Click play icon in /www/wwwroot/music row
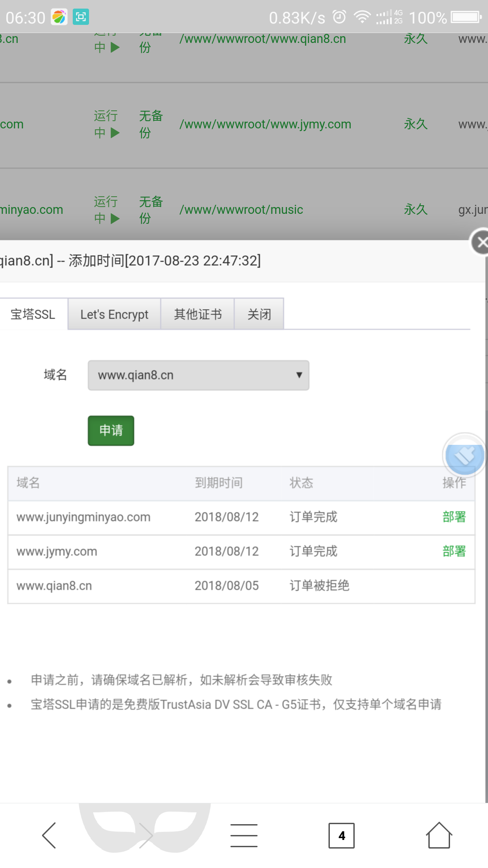488x868 pixels. coord(115,218)
